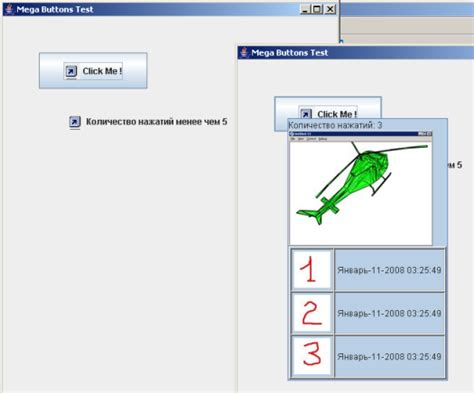Image resolution: width=474 pixels, height=393 pixels.
Task: Click the right window's Click Me! button text
Action: (x=337, y=114)
